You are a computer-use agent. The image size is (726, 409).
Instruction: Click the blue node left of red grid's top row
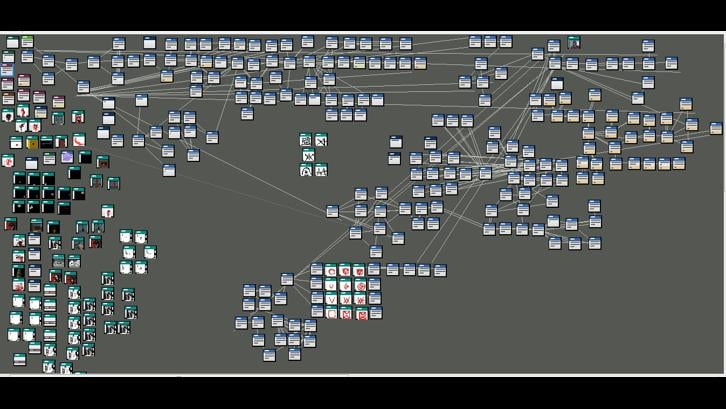pos(316,270)
